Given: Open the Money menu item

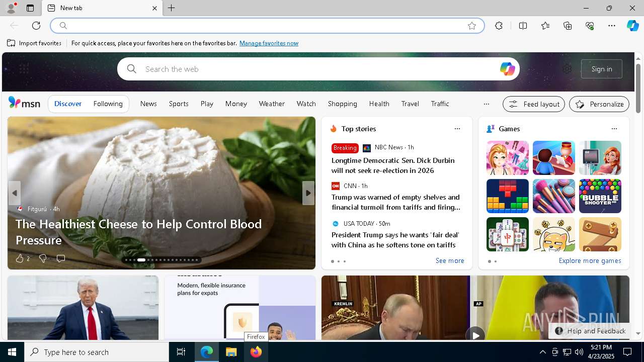Looking at the screenshot, I should (236, 104).
